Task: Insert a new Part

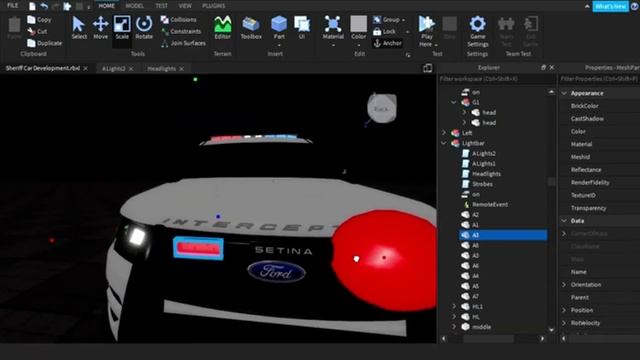Action: click(x=279, y=28)
